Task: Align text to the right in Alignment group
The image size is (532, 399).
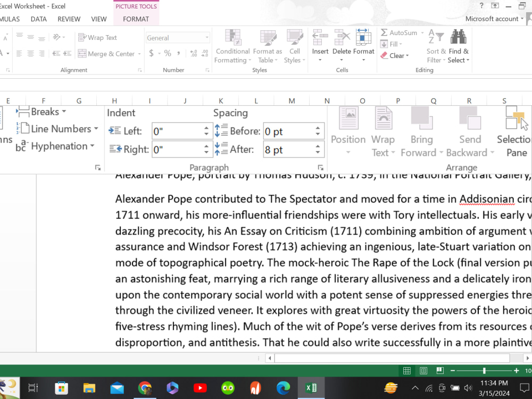Action: tap(41, 53)
